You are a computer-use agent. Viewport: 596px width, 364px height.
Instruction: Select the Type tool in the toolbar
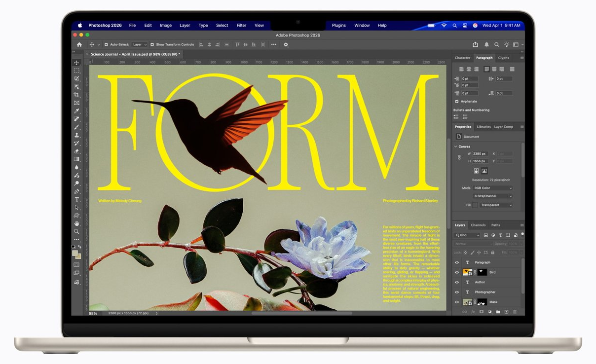pyautogui.click(x=76, y=200)
